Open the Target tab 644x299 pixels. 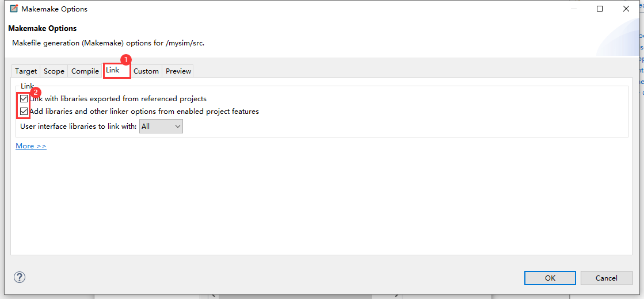point(26,71)
